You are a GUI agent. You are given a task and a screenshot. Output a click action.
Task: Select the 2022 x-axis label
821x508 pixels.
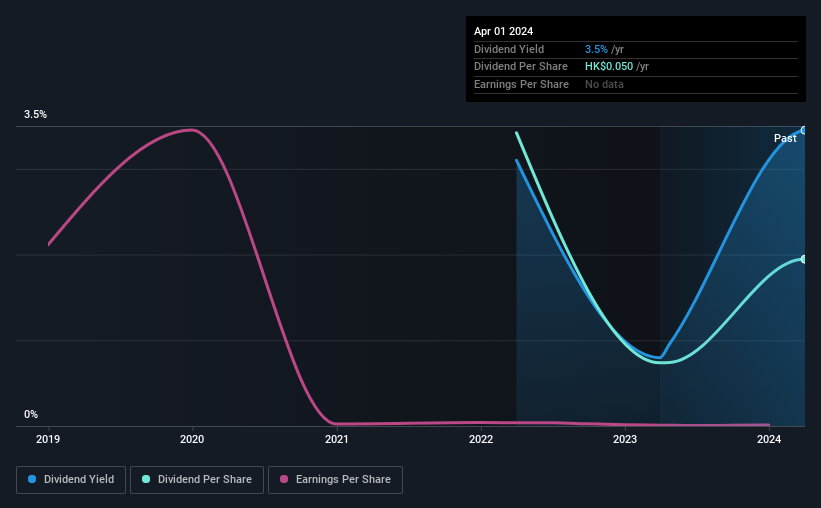click(x=481, y=439)
